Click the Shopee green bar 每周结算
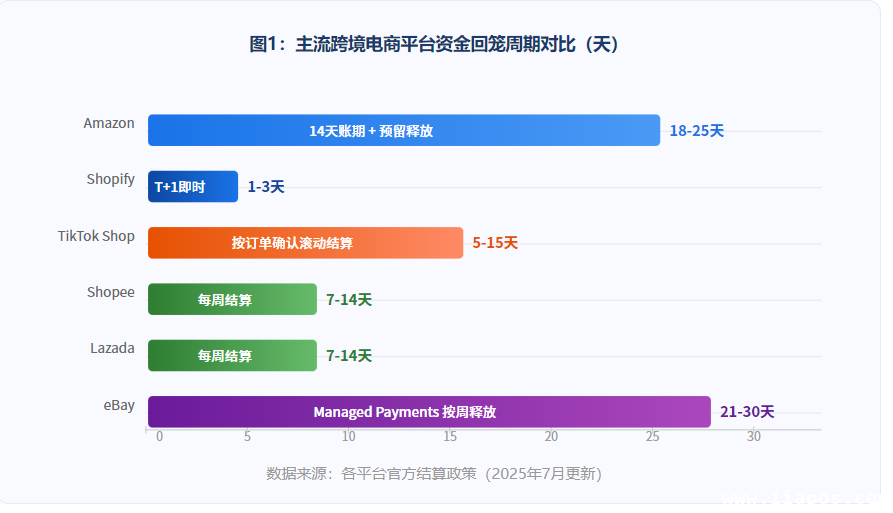Viewport: 893px width, 513px height. pyautogui.click(x=232, y=299)
